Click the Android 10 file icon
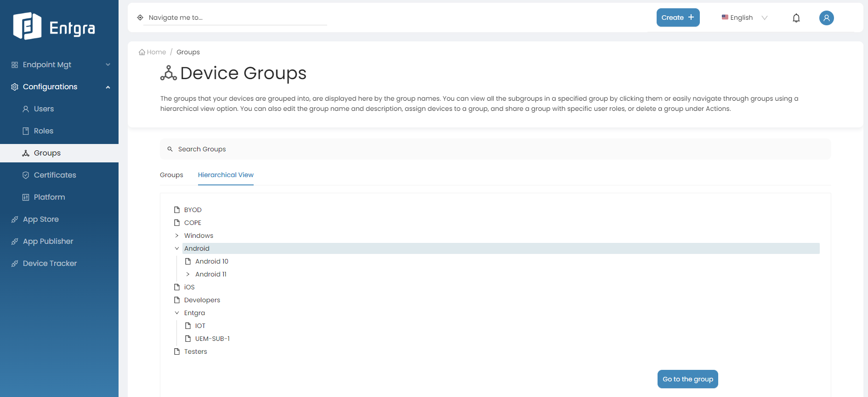 pyautogui.click(x=188, y=261)
